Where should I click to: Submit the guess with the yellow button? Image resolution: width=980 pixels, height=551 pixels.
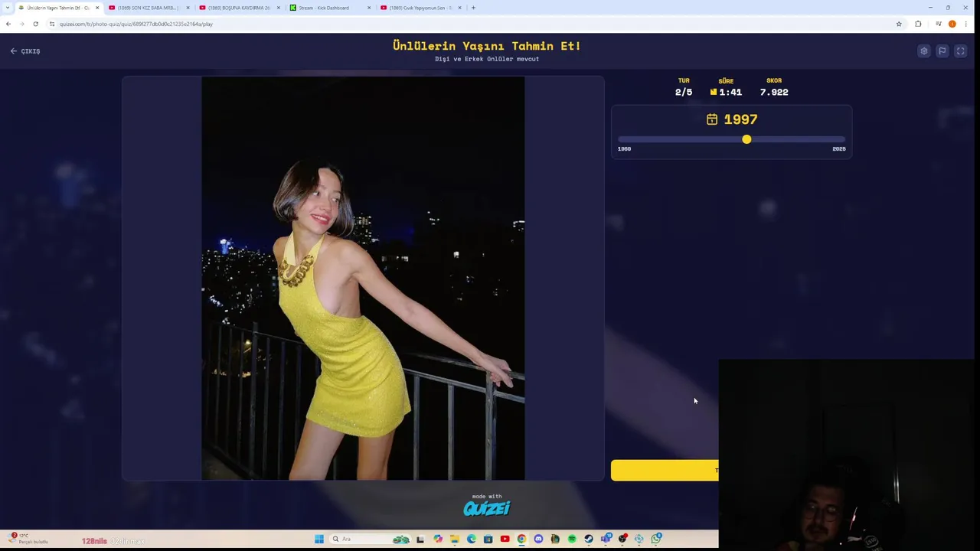tap(665, 471)
